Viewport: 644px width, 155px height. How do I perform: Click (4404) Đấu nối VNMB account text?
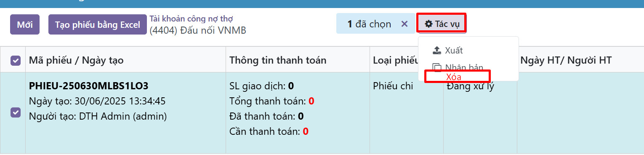click(198, 30)
